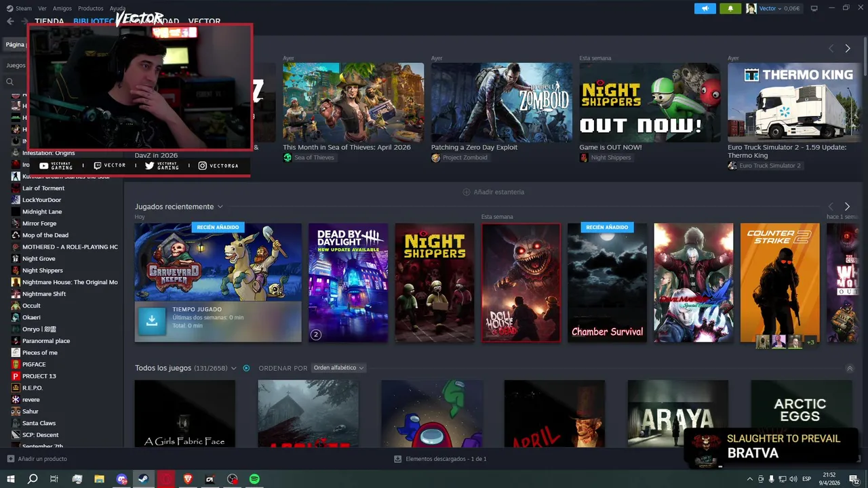Open File Explorer from taskbar

point(99,479)
